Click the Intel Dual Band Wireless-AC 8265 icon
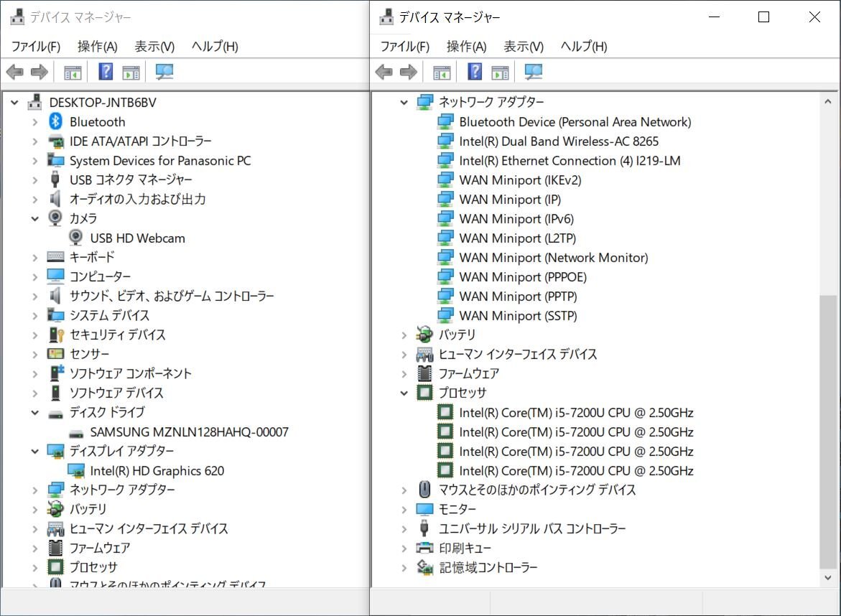Screen dimensions: 841x616 (x=445, y=141)
